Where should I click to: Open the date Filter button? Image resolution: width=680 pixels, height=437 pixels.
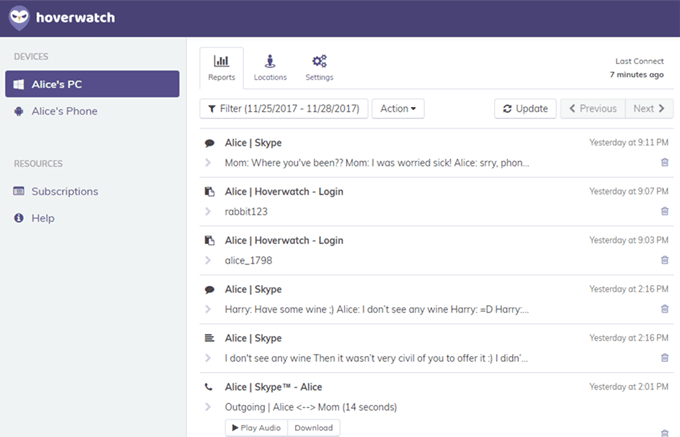point(284,108)
